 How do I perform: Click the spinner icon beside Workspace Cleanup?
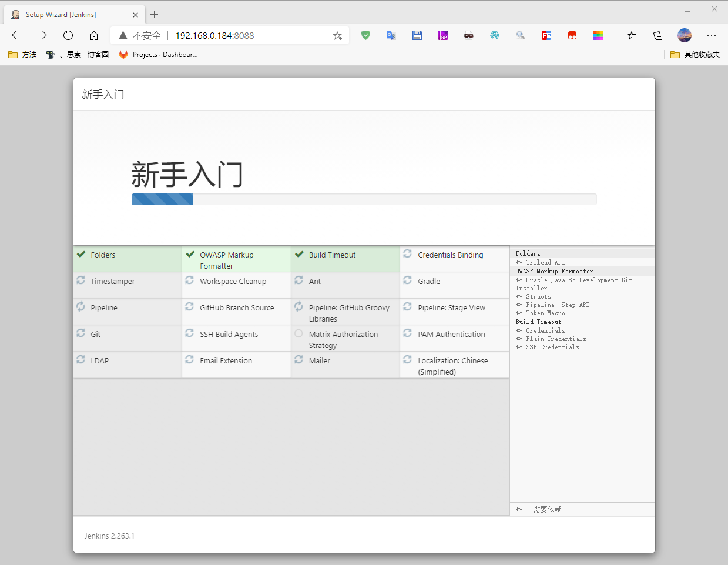189,280
